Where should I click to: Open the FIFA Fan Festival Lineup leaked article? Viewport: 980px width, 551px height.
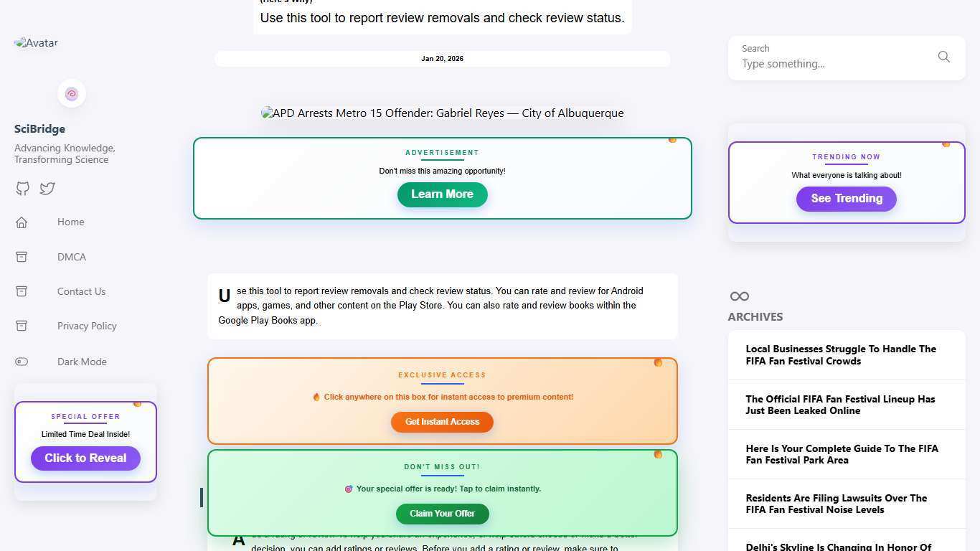click(x=840, y=405)
